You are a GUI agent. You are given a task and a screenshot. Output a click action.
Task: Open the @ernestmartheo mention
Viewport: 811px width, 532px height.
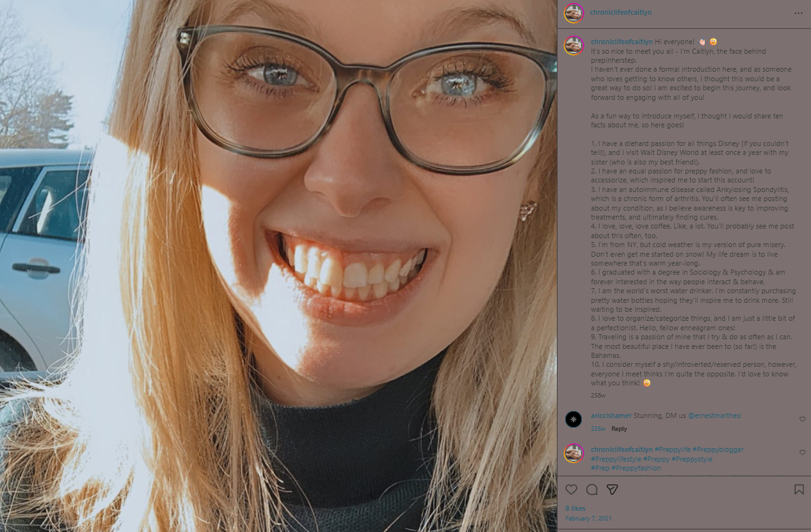(x=714, y=416)
